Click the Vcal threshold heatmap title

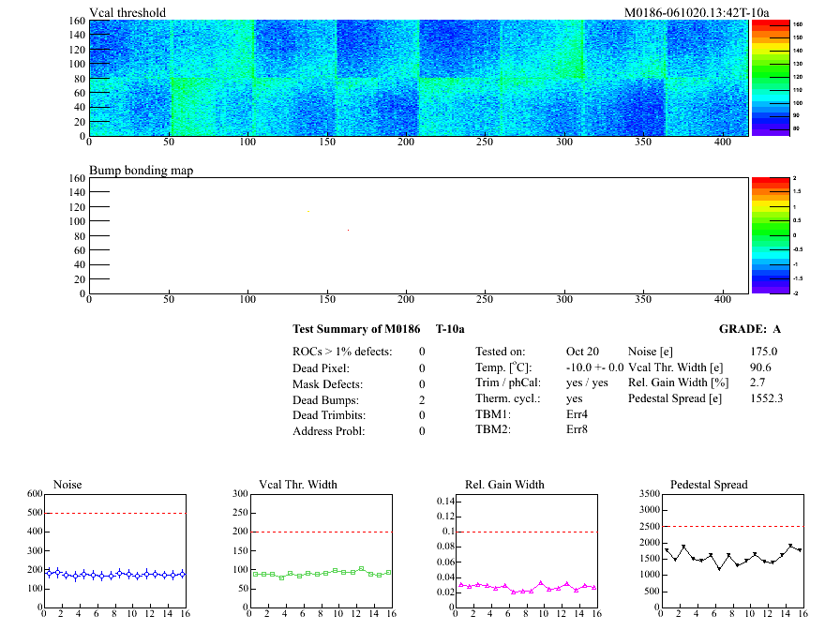(x=127, y=12)
